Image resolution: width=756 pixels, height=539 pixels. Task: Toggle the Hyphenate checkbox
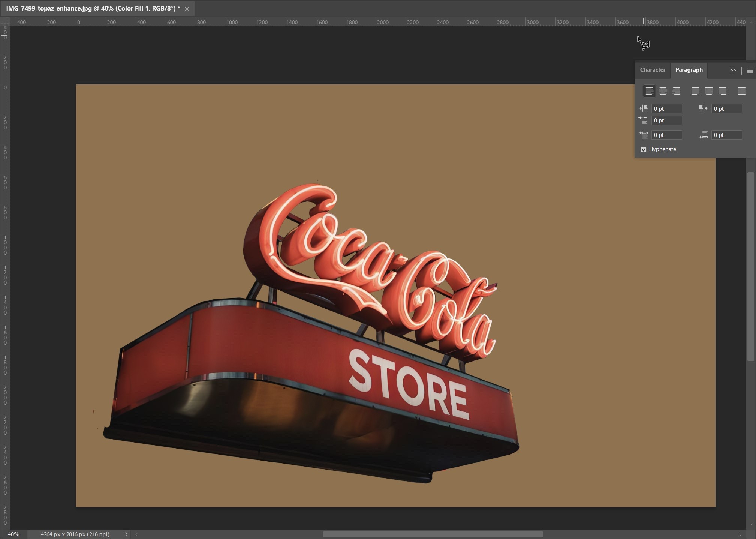point(644,149)
